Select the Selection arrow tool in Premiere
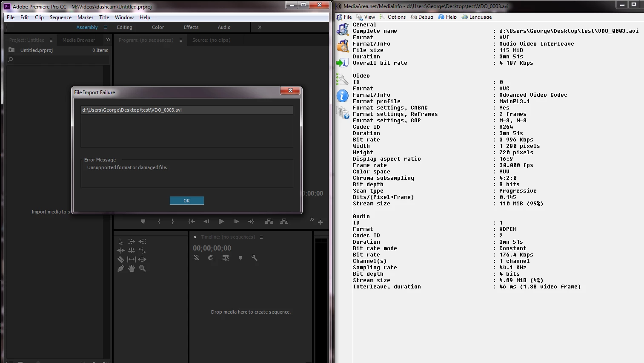The height and width of the screenshot is (363, 644). tap(121, 242)
